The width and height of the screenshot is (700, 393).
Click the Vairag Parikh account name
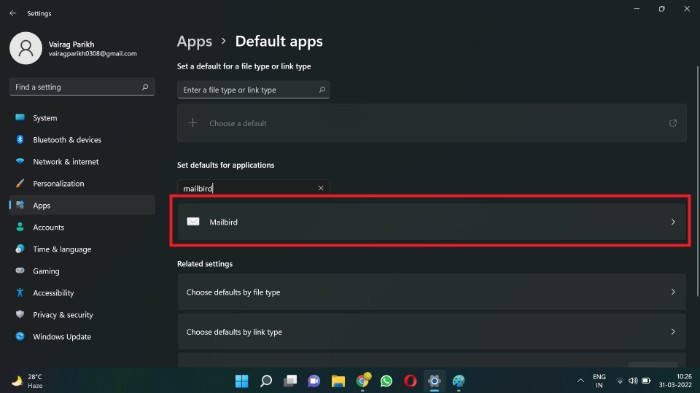coord(71,44)
